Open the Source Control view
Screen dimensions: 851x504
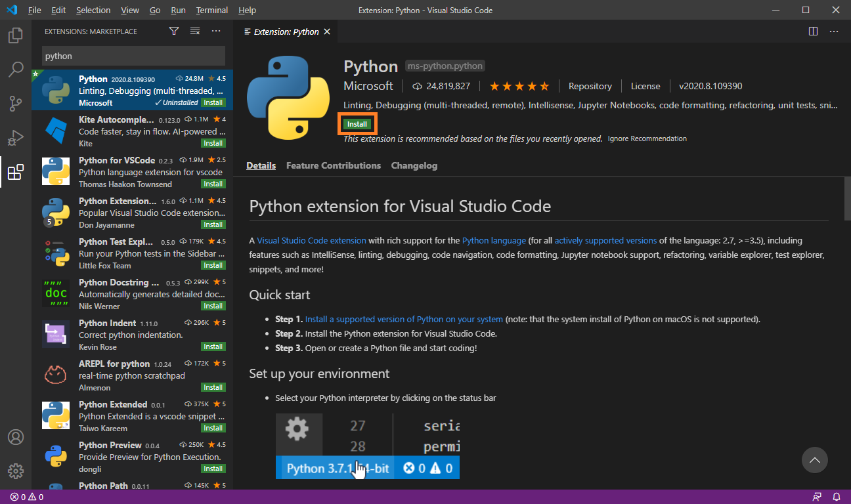(x=16, y=104)
